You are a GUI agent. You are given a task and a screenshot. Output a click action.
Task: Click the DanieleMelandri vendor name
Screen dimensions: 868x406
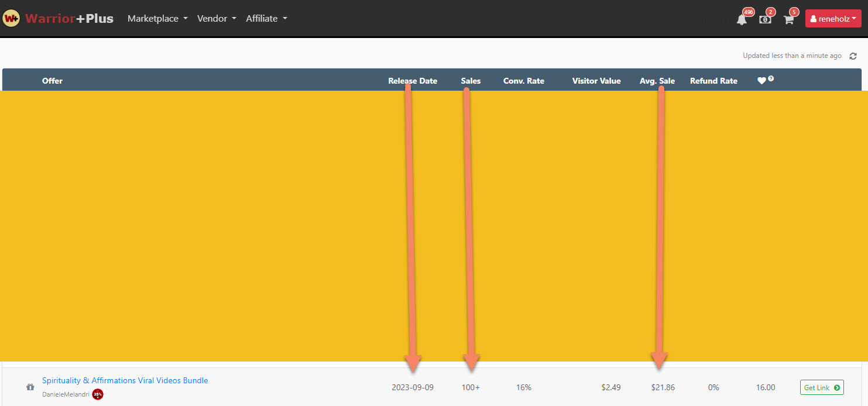tap(66, 394)
